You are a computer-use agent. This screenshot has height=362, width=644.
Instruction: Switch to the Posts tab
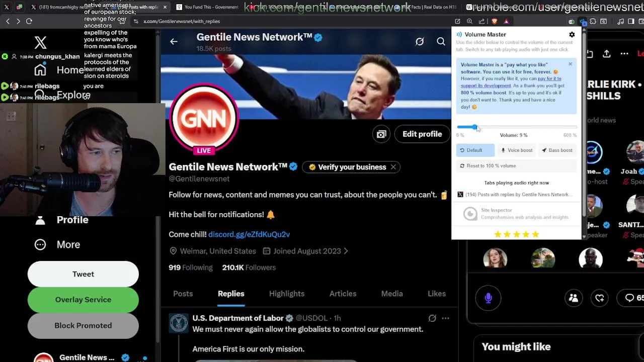coord(183,294)
